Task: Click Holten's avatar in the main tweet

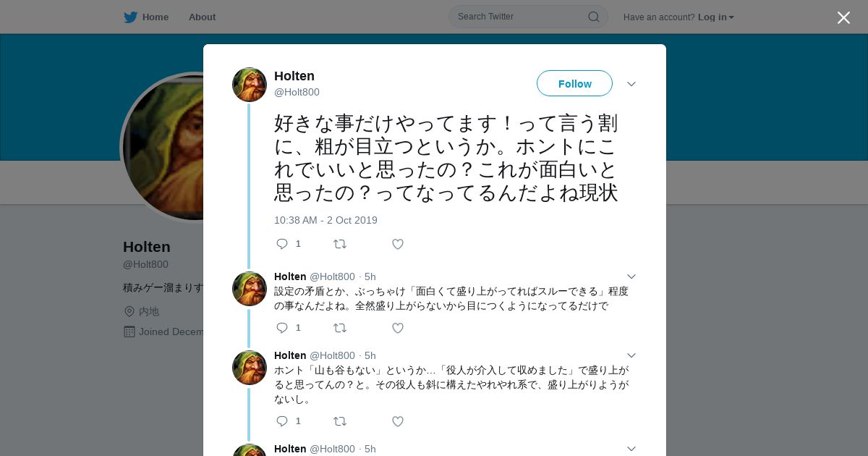Action: [250, 85]
